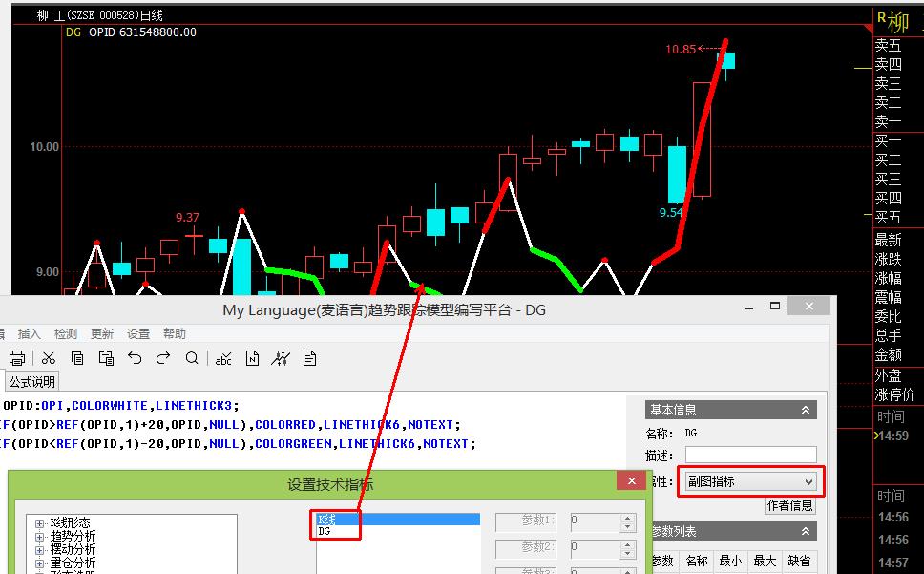The width and height of the screenshot is (924, 574).
Task: Expand the 趋势分析 tree node
Action: (x=40, y=537)
